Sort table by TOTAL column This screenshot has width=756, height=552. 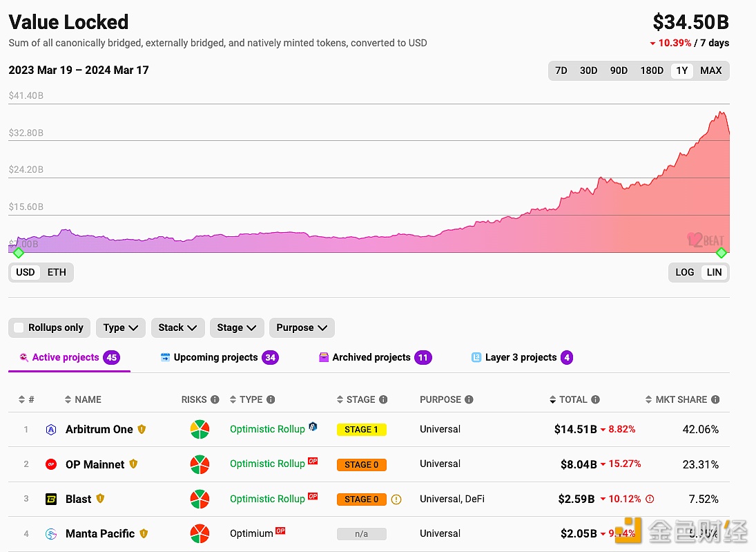pos(568,399)
